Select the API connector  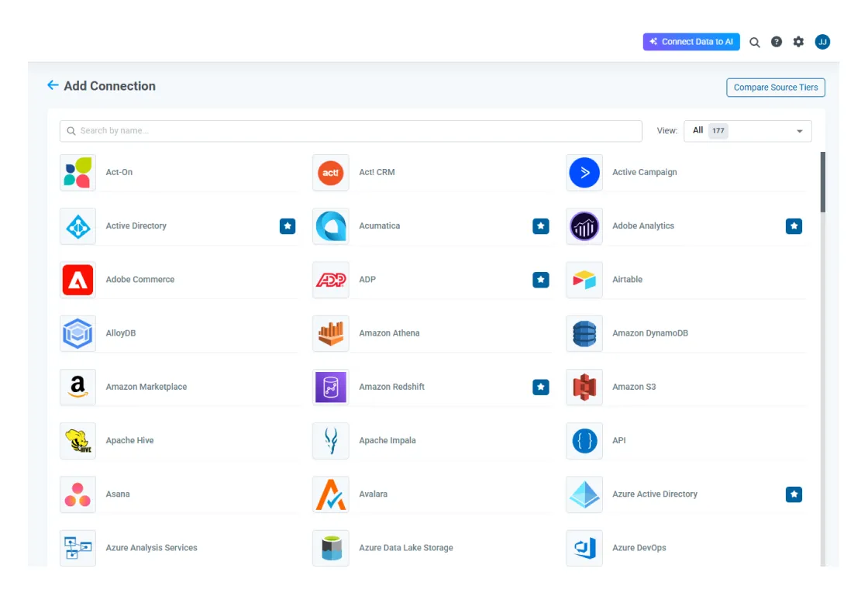click(x=618, y=440)
